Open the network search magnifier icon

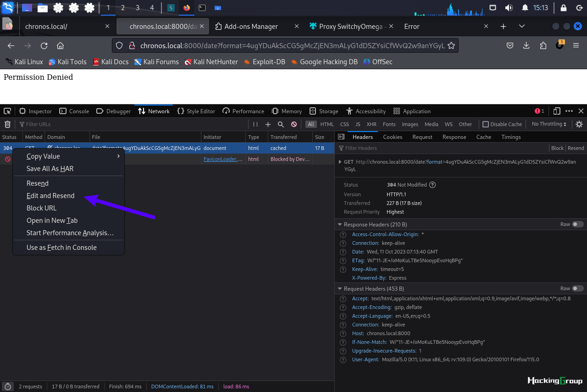[281, 124]
